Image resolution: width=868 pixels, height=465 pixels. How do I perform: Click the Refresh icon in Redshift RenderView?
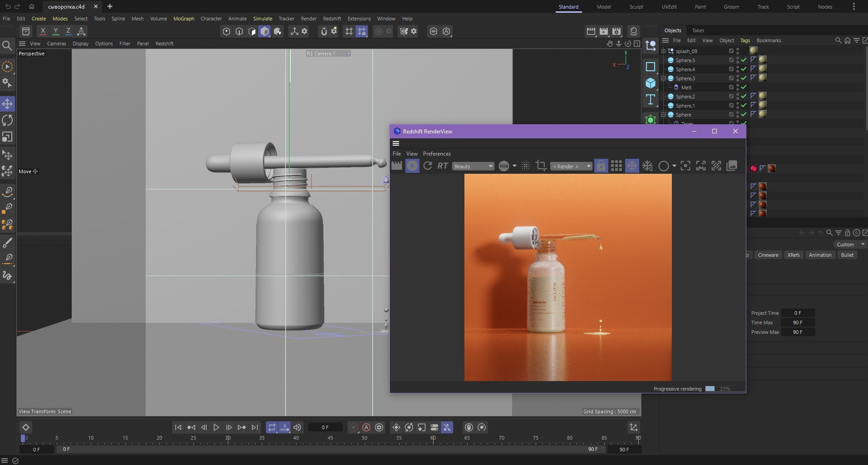tap(427, 166)
